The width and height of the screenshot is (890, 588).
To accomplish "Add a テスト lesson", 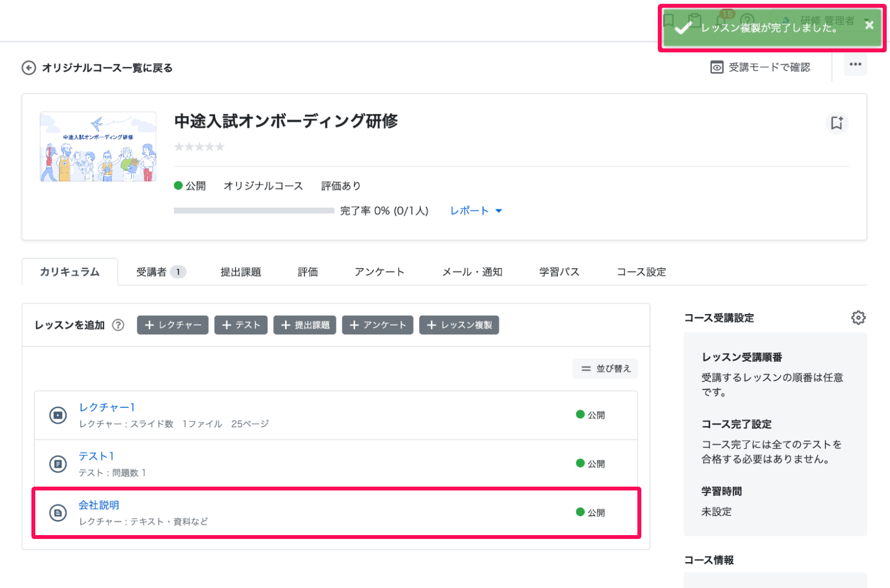I will (241, 325).
